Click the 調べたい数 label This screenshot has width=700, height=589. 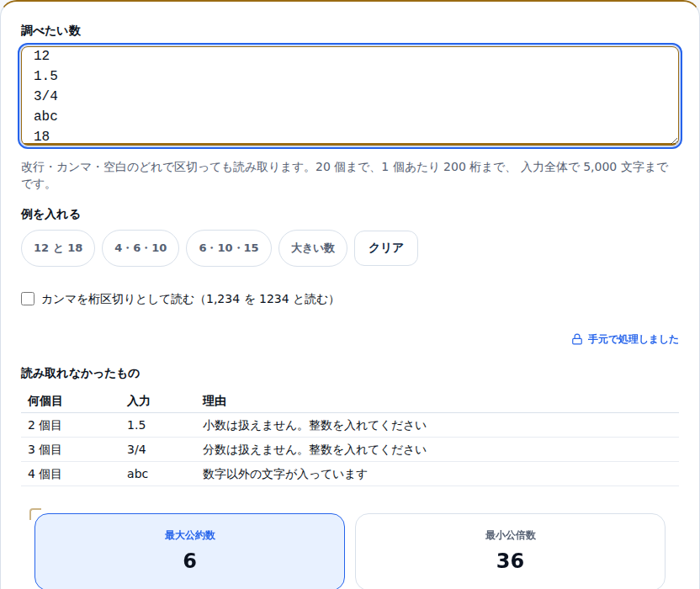50,31
